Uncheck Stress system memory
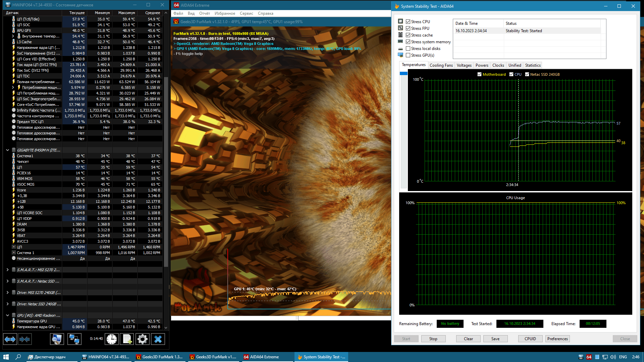The height and width of the screenshot is (362, 644). 408,42
